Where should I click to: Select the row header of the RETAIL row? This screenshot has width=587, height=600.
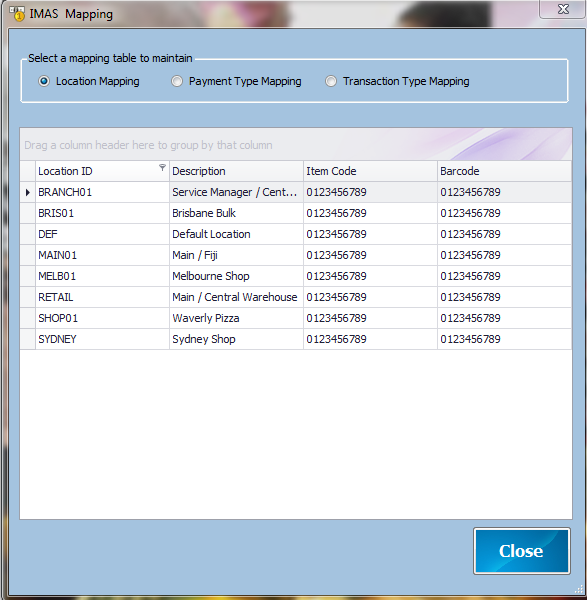tap(28, 297)
